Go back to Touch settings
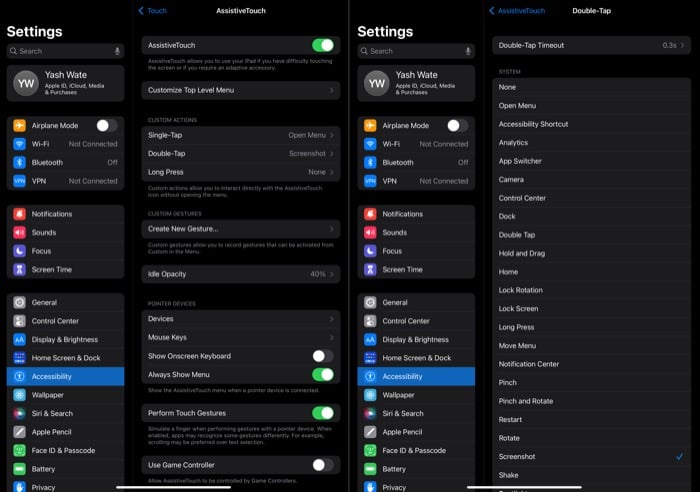The image size is (700, 492). tap(153, 11)
